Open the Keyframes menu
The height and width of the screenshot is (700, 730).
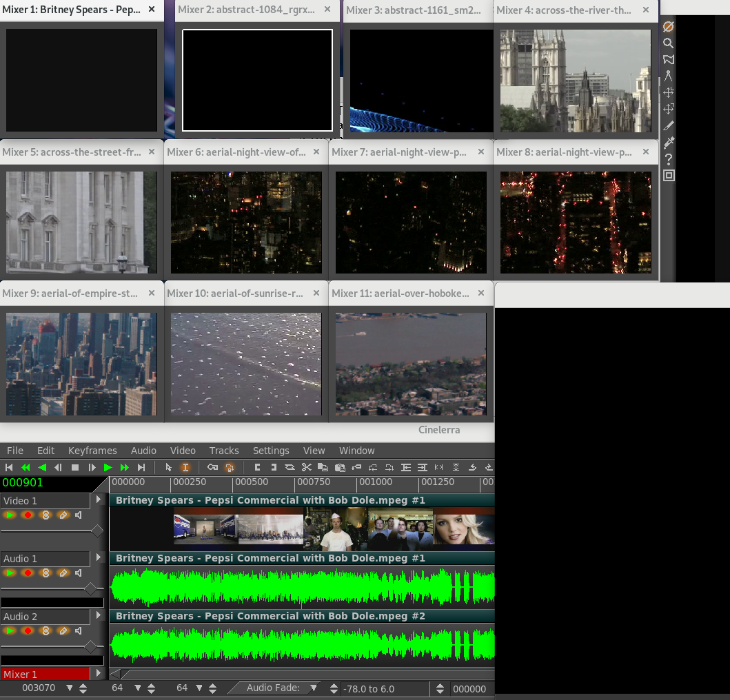[92, 451]
